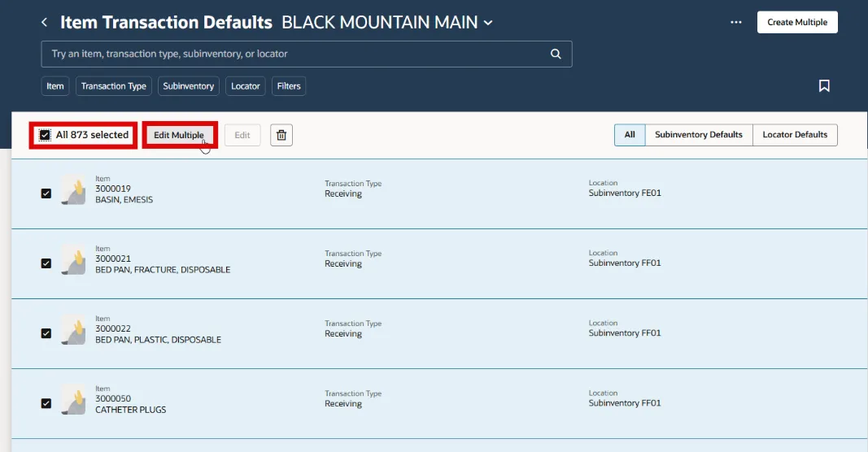Click the BASIN, EMESIS item thumbnail
Viewport: 868px width, 452px height.
[73, 189]
